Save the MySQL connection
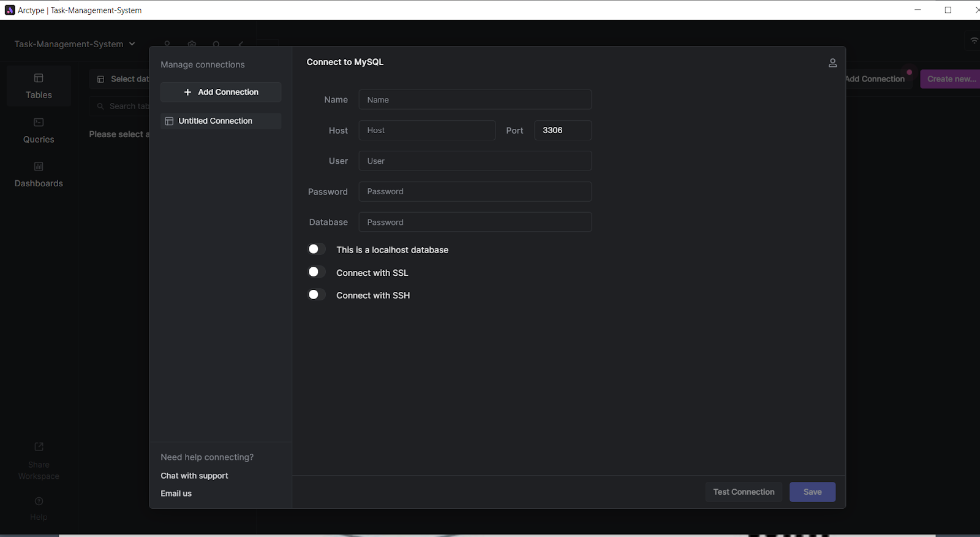This screenshot has width=980, height=537. [x=812, y=492]
